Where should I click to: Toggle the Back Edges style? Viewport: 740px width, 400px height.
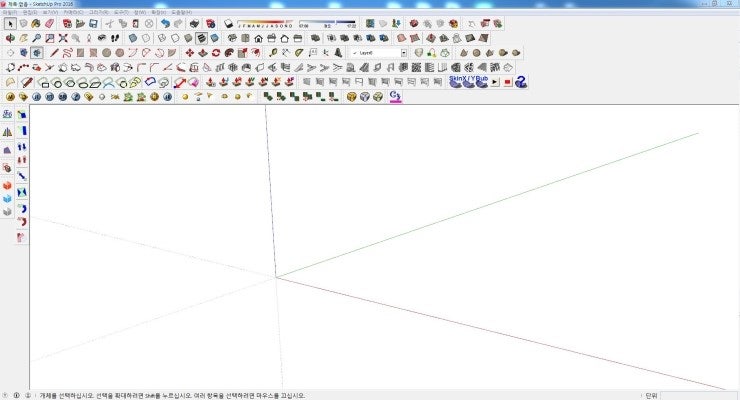pyautogui.click(x=146, y=38)
